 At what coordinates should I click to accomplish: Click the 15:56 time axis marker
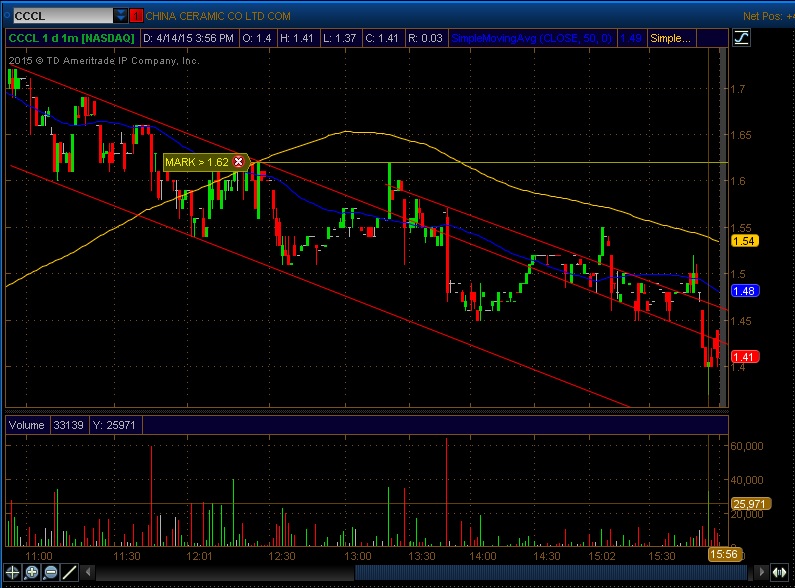724,555
